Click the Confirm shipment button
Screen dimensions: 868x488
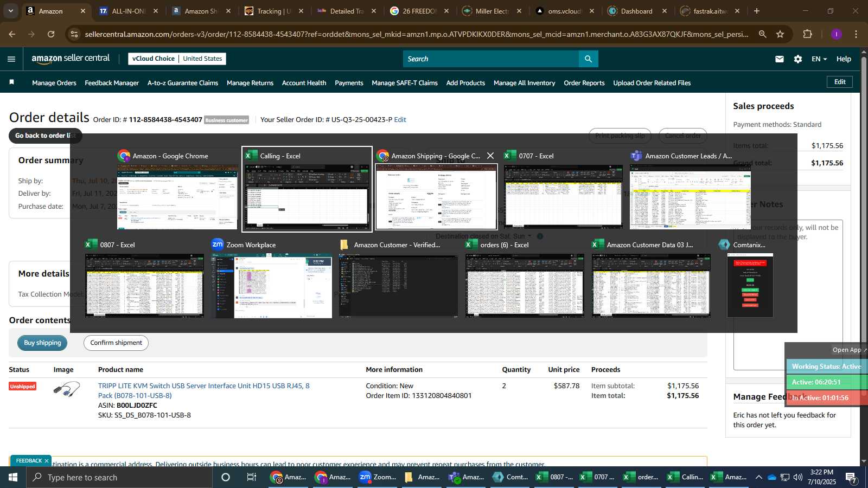coord(116,343)
